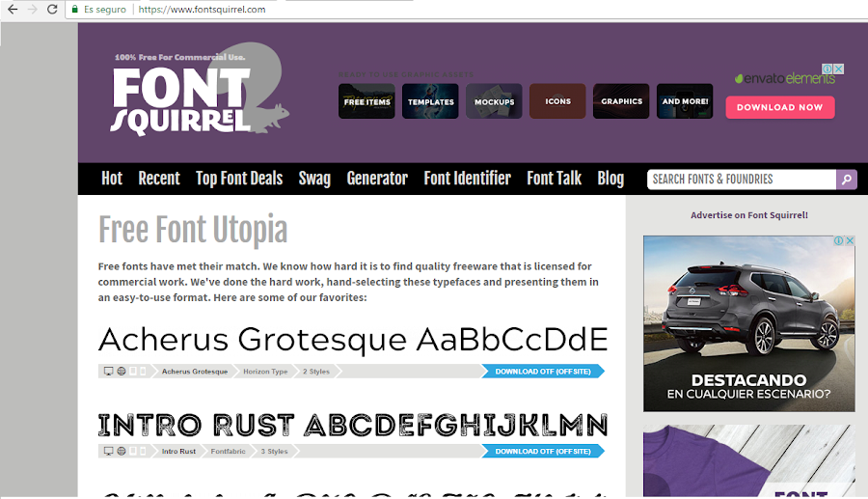This screenshot has width=868, height=499.
Task: Open the Swag menu item
Action: (x=314, y=179)
